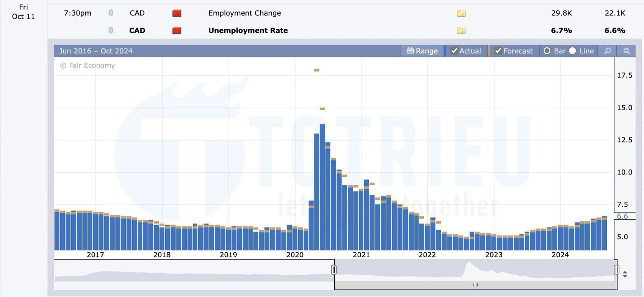This screenshot has height=297, width=644.
Task: Open the Employment Change detail folder icon
Action: point(461,13)
